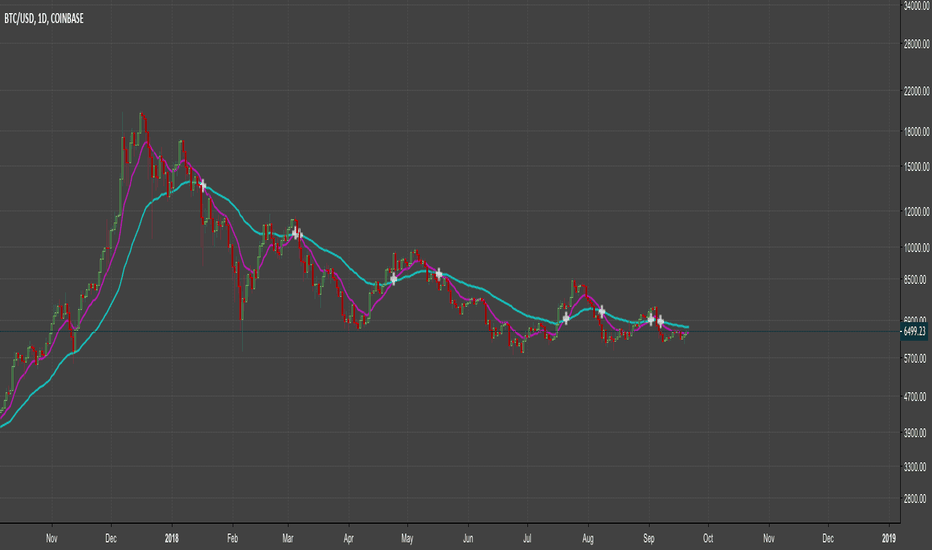Screen dimensions: 932x550
Task: Select the Oct label on the time axis
Action: (708, 539)
